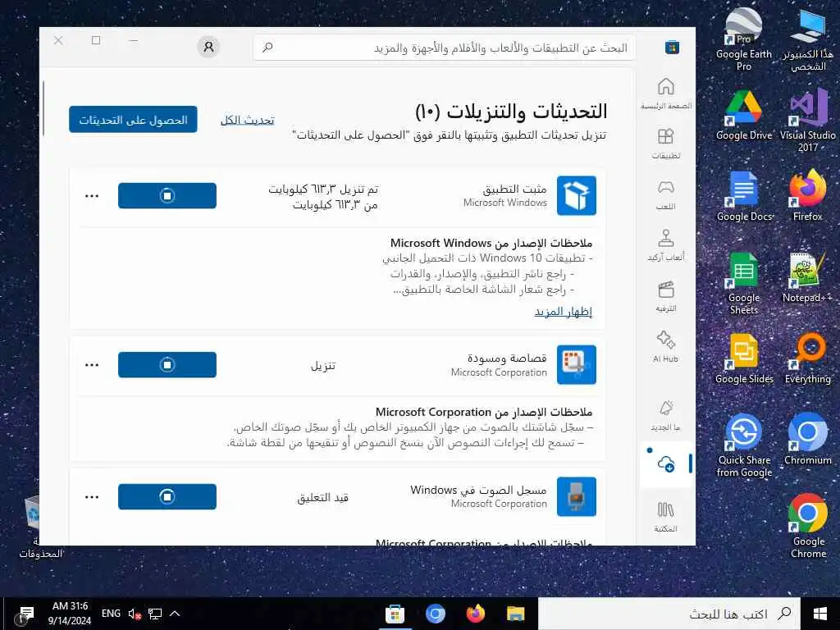Click the user account profile icon
This screenshot has width=840, height=630.
[x=208, y=47]
